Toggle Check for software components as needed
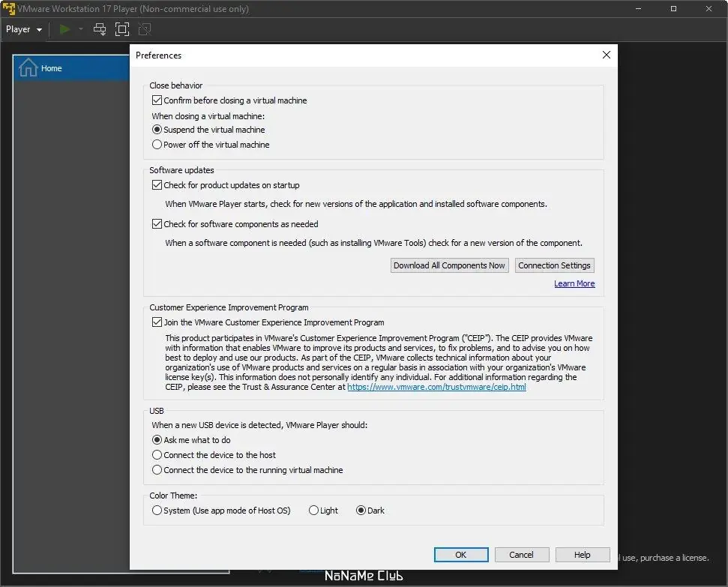728x587 pixels. (x=235, y=224)
